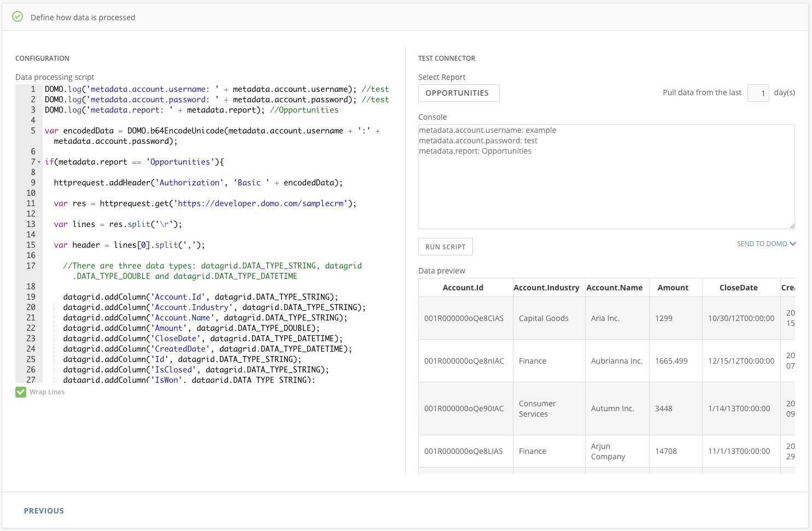Click the var header = lines[0].split line
The width and height of the screenshot is (812, 531).
tap(129, 245)
